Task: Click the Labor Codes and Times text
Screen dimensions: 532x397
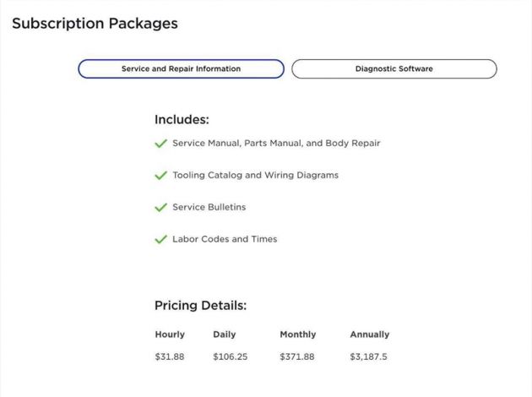Action: pos(225,239)
